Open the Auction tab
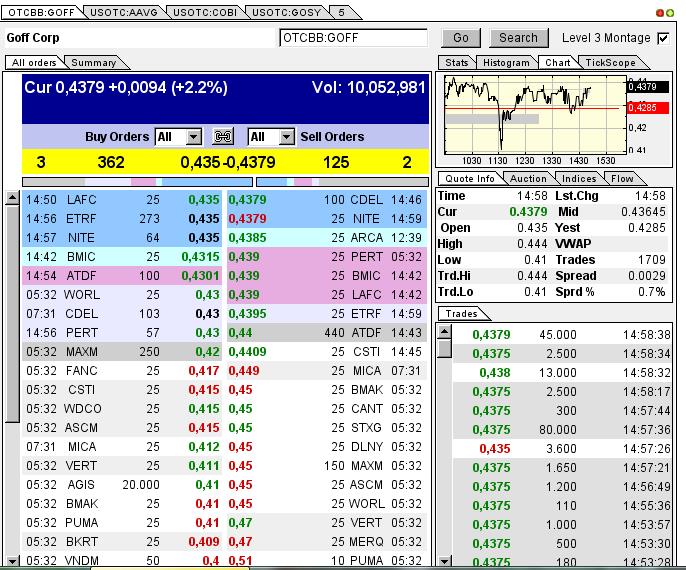The image size is (686, 570). [528, 178]
